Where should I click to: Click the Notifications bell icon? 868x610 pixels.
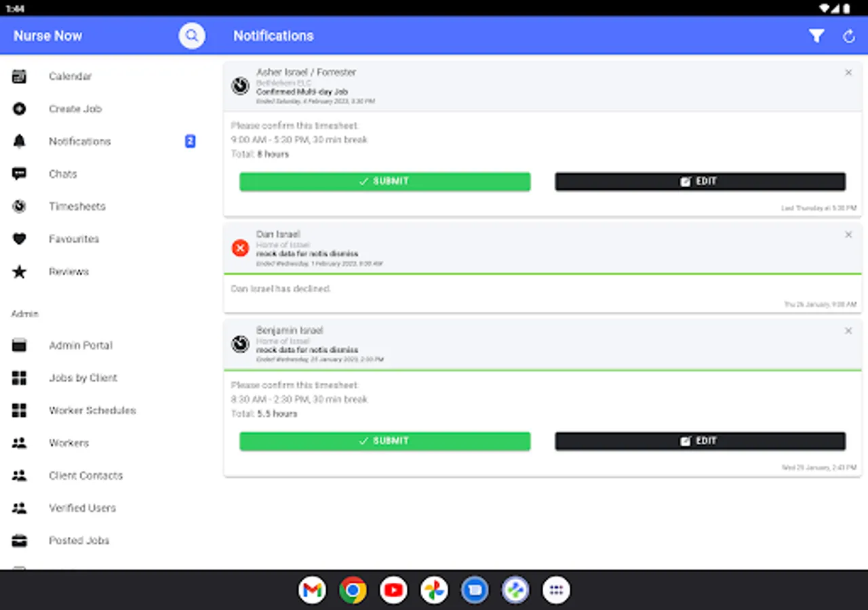19,141
